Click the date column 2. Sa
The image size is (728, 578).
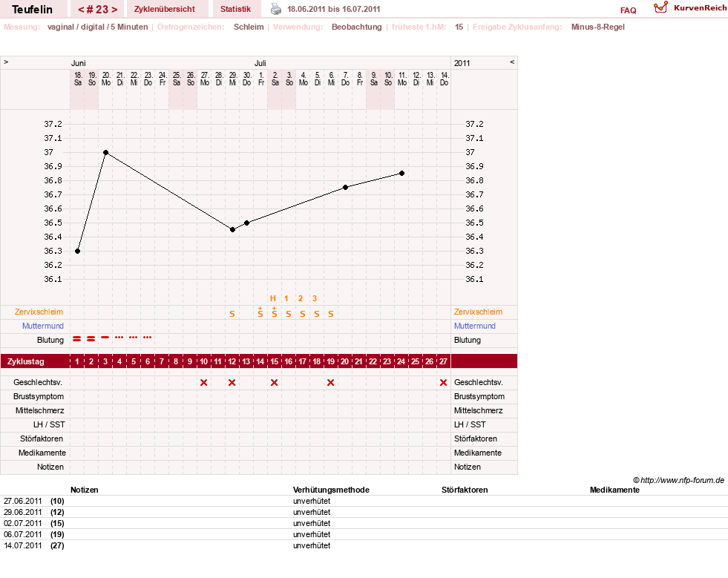(275, 79)
